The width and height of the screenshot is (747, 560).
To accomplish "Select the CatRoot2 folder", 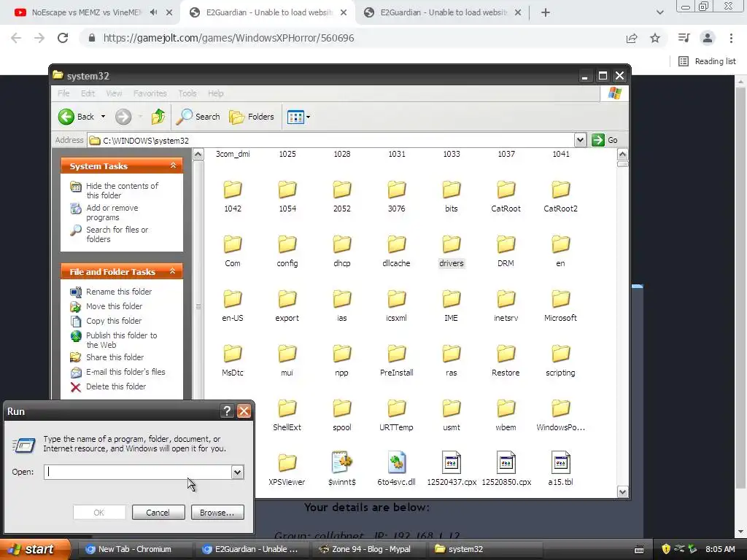I will pos(561,197).
